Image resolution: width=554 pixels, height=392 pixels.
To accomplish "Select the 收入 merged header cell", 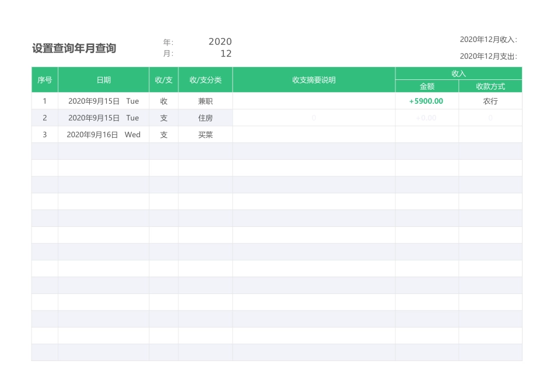I will 458,72.
